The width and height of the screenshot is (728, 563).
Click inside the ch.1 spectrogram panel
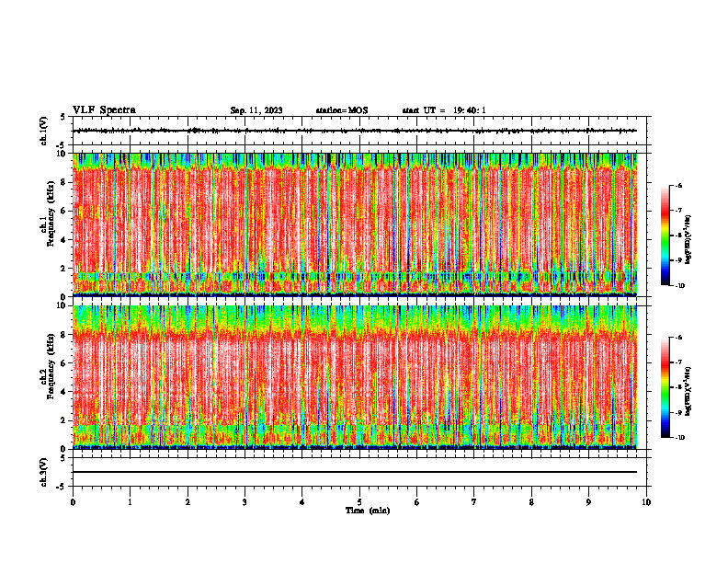click(355, 224)
